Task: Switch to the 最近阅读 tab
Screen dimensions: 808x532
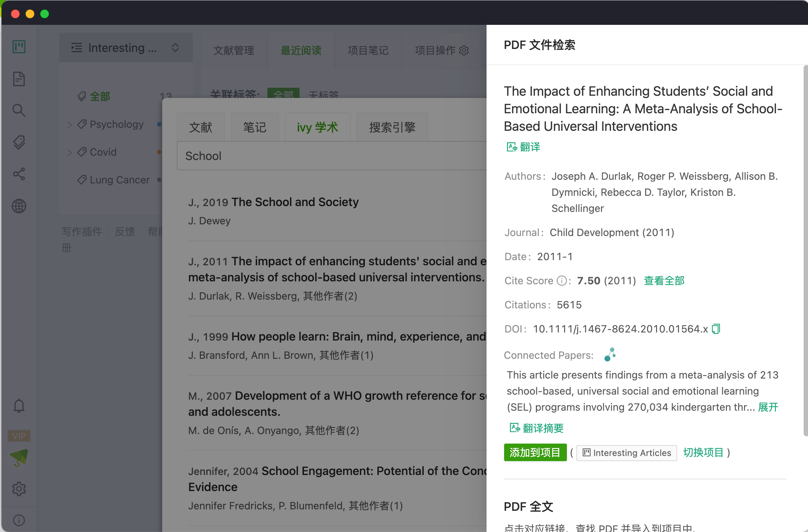Action: (301, 50)
